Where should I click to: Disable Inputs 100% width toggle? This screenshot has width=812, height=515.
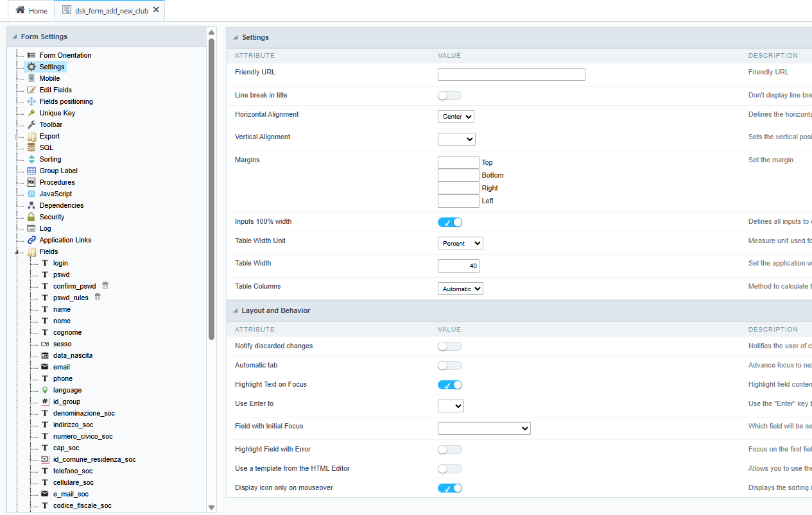450,223
